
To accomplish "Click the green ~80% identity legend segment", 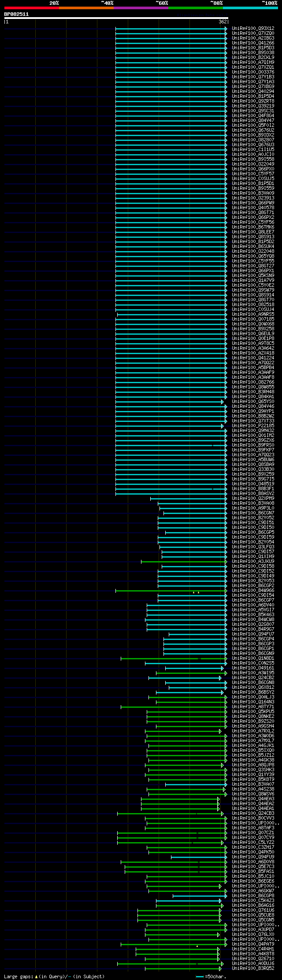I will (x=196, y=8).
